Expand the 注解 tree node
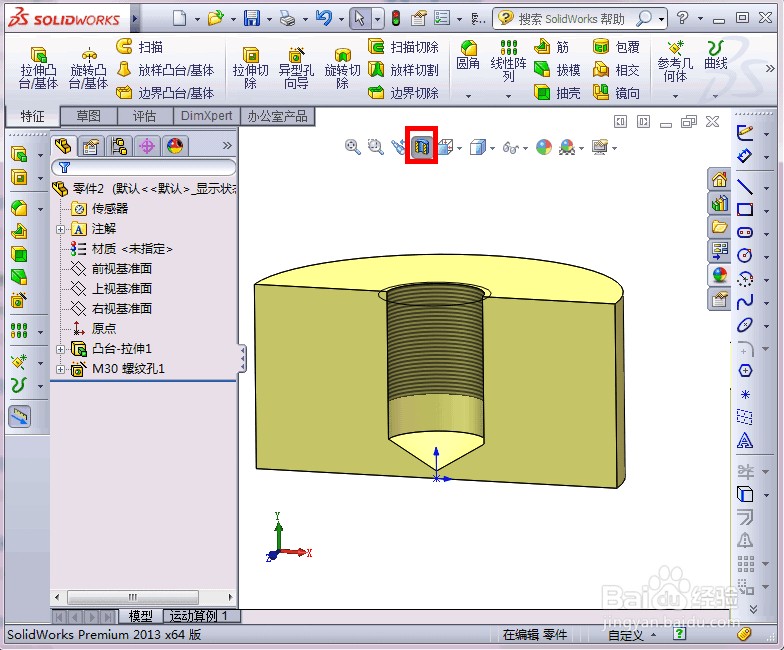The height and width of the screenshot is (650, 784). [x=60, y=229]
